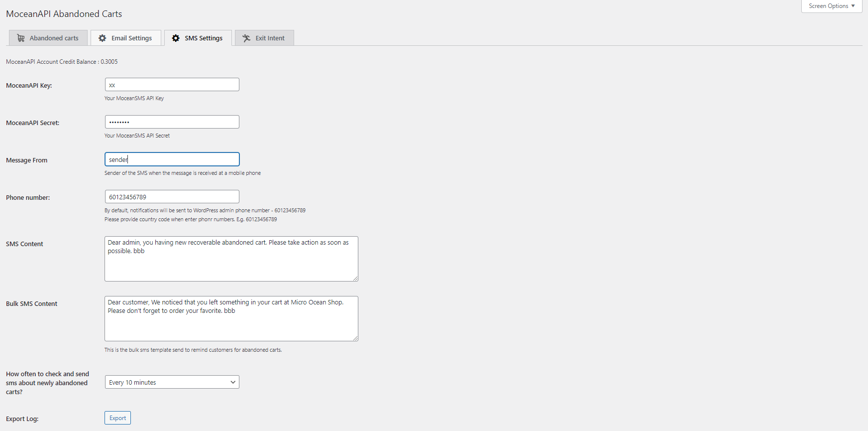868x431 pixels.
Task: Grab the SMS Content textarea resize handle
Action: pos(355,279)
